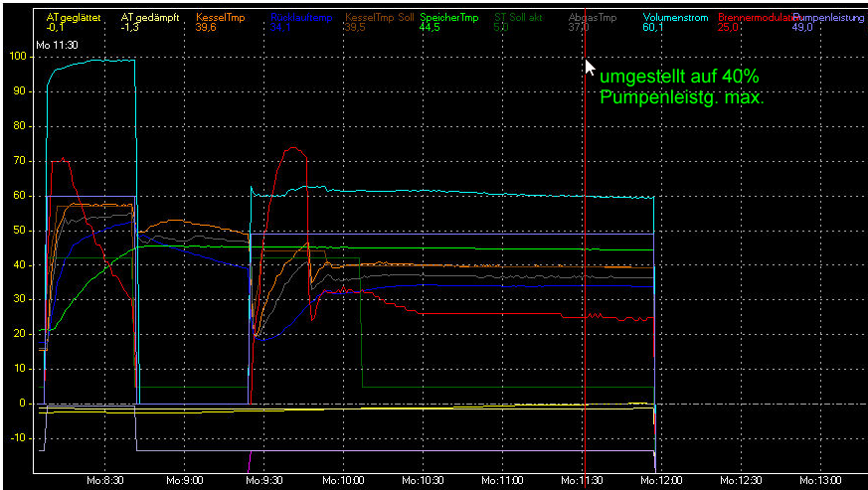
Task: Select the green SpeicherTmp legend entry
Action: pos(449,18)
